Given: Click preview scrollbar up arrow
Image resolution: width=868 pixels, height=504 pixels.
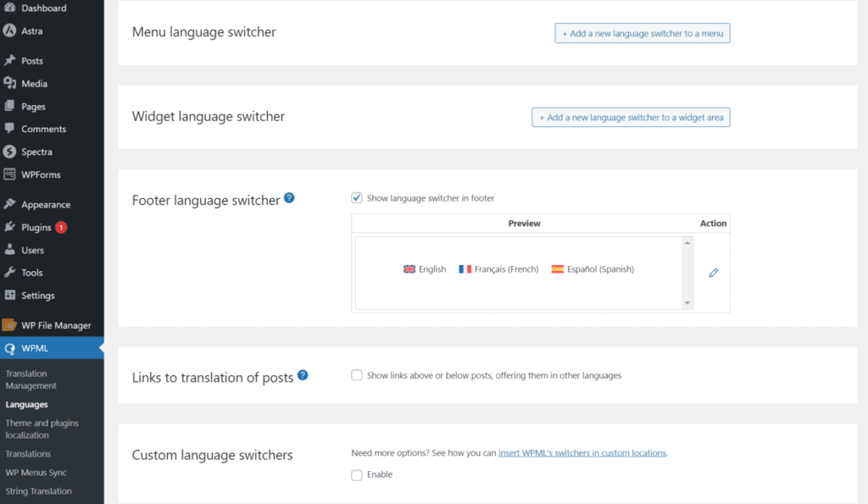Looking at the screenshot, I should (687, 243).
